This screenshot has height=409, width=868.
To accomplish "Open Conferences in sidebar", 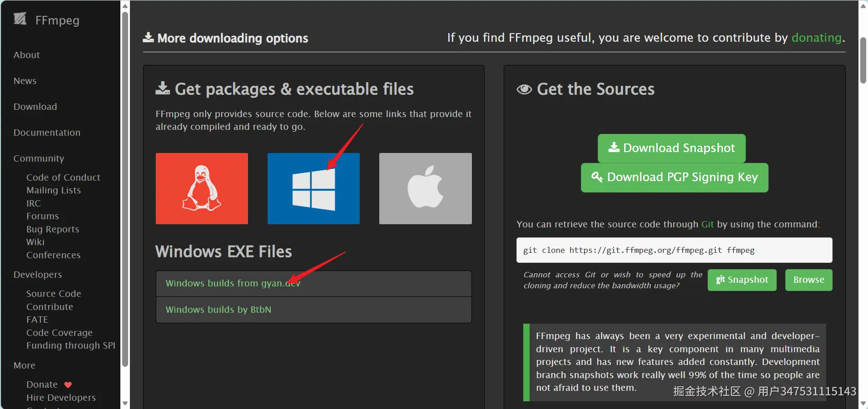I will (x=53, y=255).
